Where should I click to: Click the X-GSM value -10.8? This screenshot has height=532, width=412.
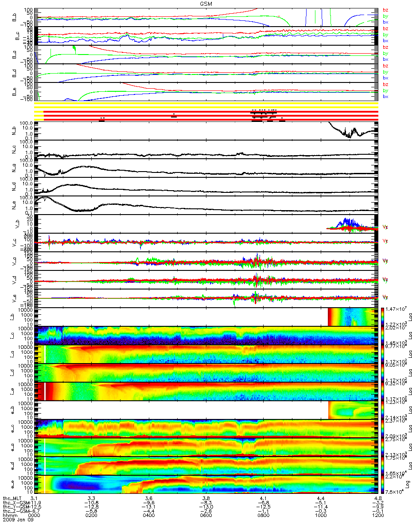(x=91, y=502)
